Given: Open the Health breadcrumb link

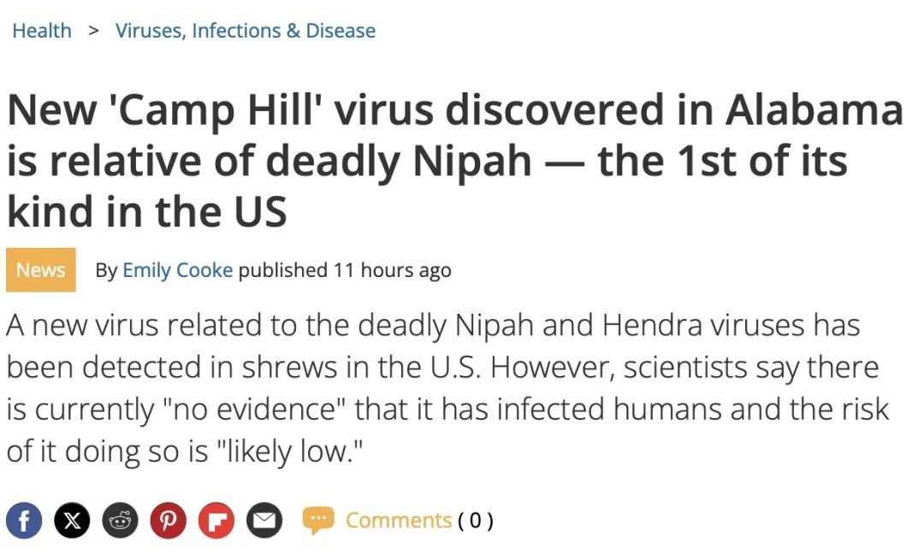Looking at the screenshot, I should coord(42,31).
